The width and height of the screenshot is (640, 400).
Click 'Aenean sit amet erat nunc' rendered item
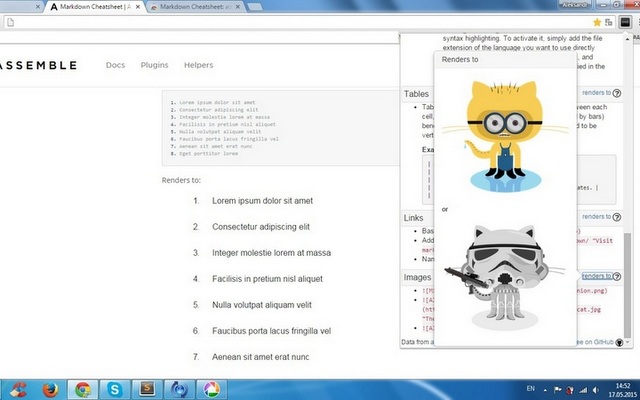[x=260, y=357]
